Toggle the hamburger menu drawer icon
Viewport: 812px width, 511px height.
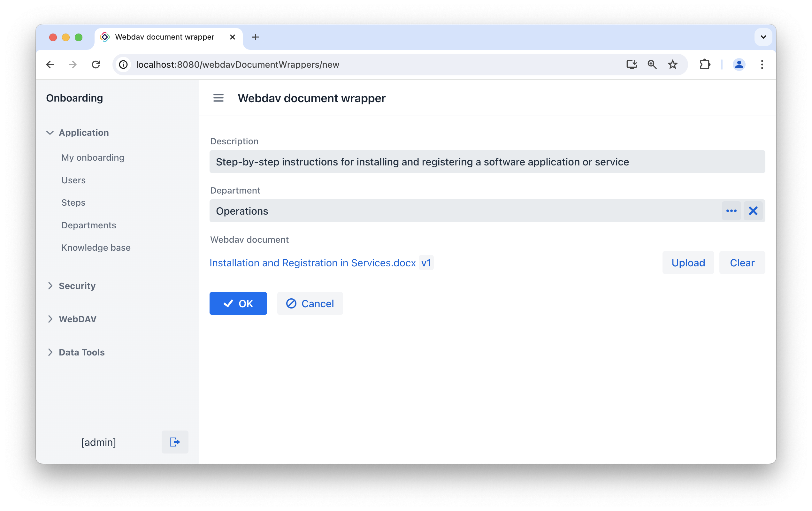(x=218, y=98)
